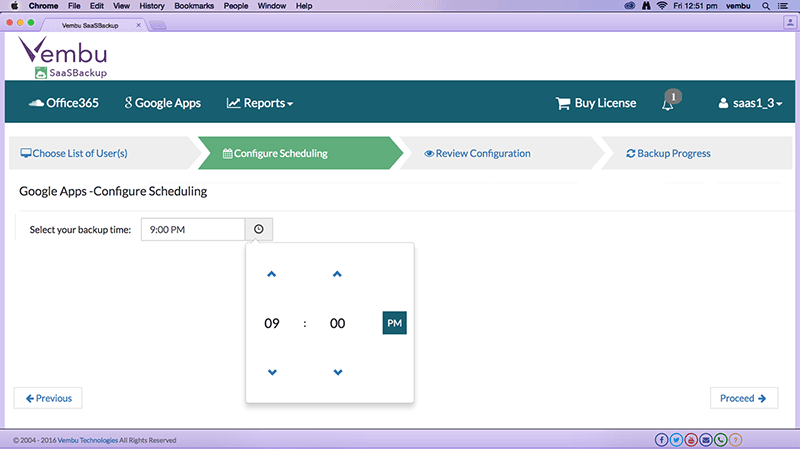Open the Help menu

304,6
